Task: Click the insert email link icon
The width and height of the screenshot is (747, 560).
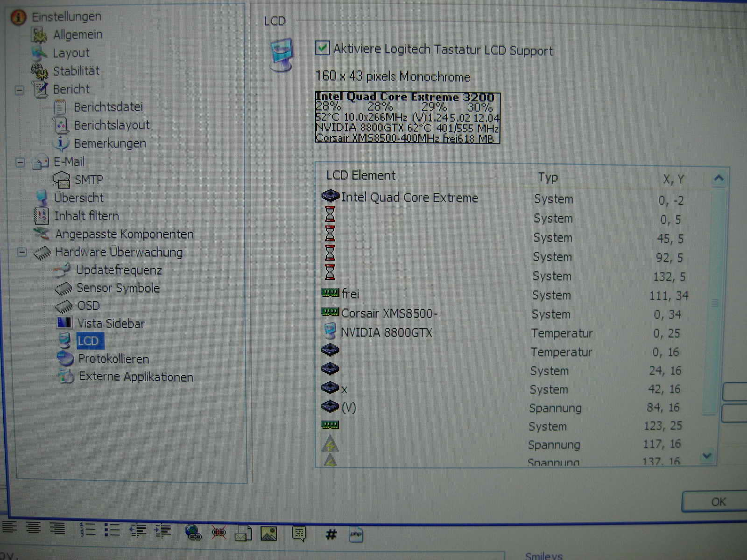Action: (243, 533)
